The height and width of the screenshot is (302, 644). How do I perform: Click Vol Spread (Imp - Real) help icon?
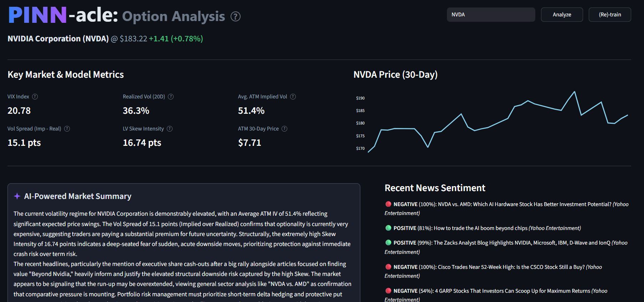(67, 129)
